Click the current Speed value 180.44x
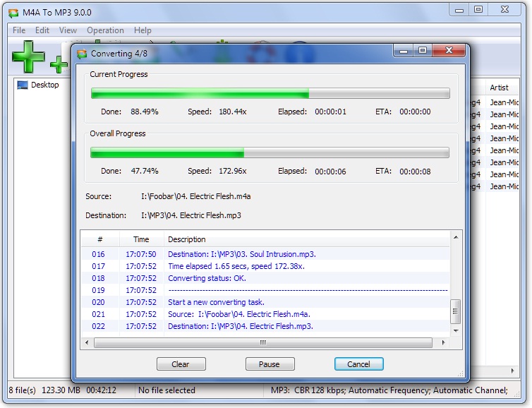 point(233,112)
